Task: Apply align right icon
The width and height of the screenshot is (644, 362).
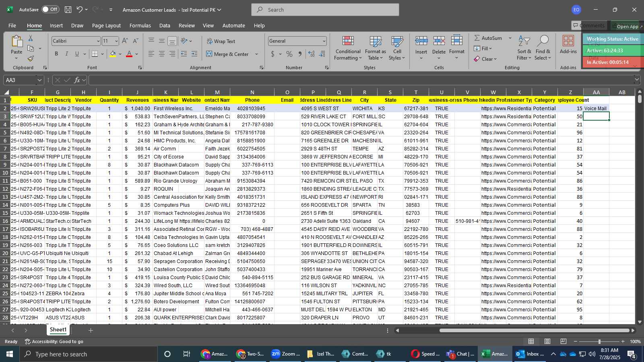Action: pos(172,54)
